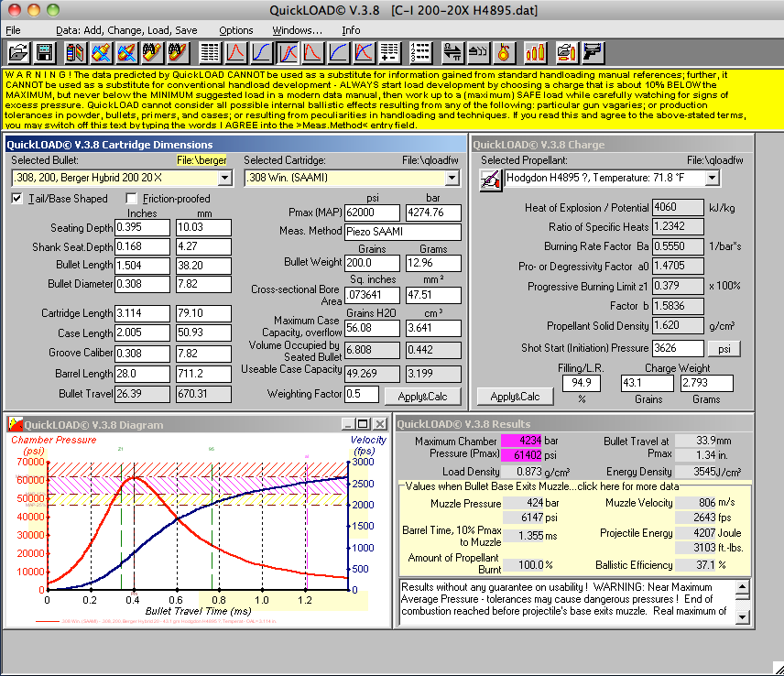Viewport: 784px width, 676px height.
Task: Click the second bullet-with-caliper toolbar icon
Action: click(126, 52)
